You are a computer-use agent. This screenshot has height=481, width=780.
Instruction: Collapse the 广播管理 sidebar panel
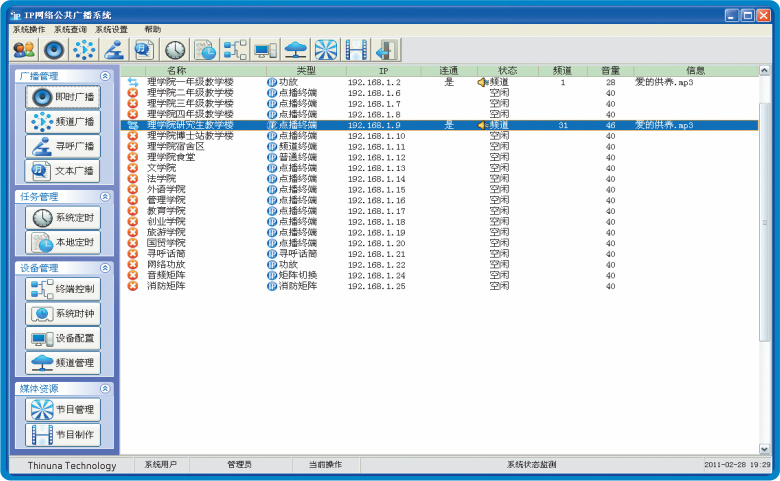point(104,76)
